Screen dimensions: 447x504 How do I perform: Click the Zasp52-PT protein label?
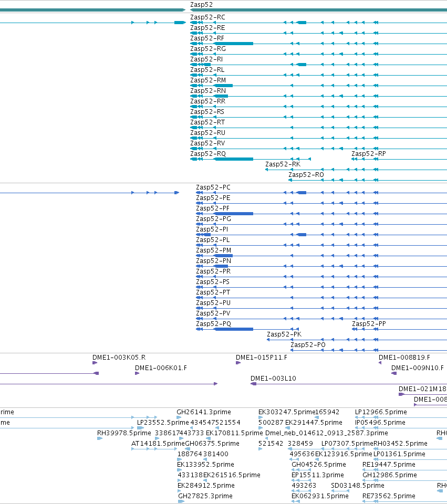(213, 292)
